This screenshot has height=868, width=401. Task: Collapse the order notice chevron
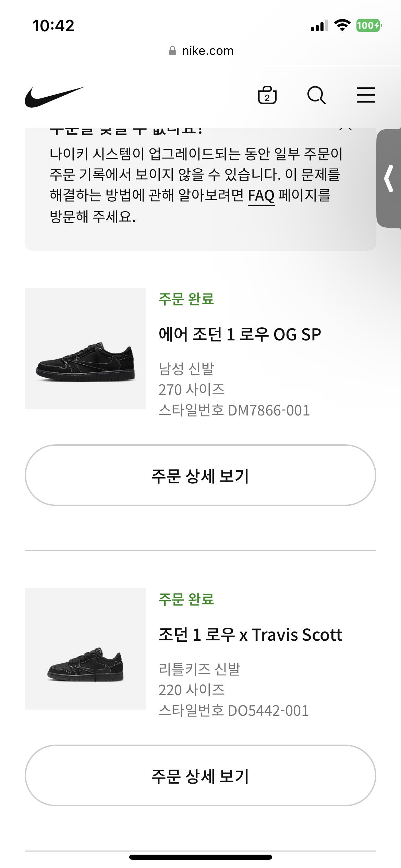coord(345,130)
